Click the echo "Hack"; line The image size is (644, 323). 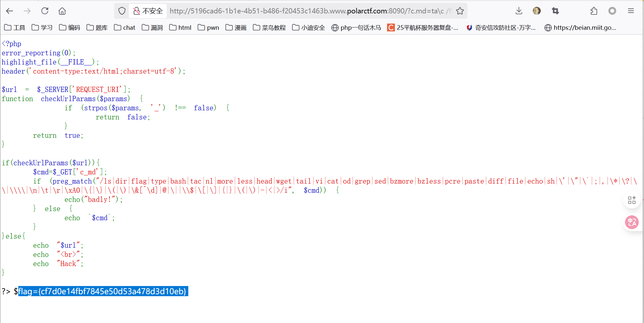(x=58, y=264)
